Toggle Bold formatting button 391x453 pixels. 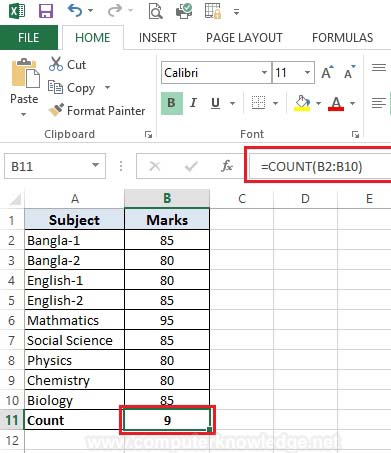172,103
